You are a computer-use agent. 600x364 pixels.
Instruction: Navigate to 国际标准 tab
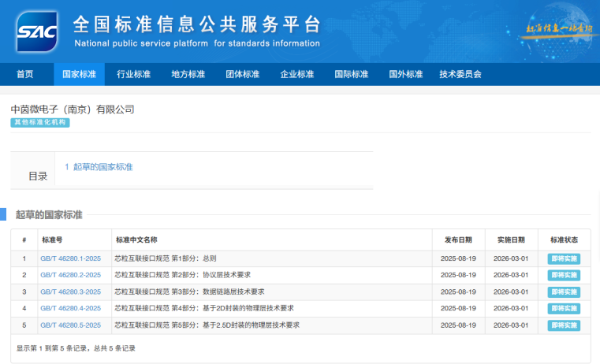pos(352,74)
